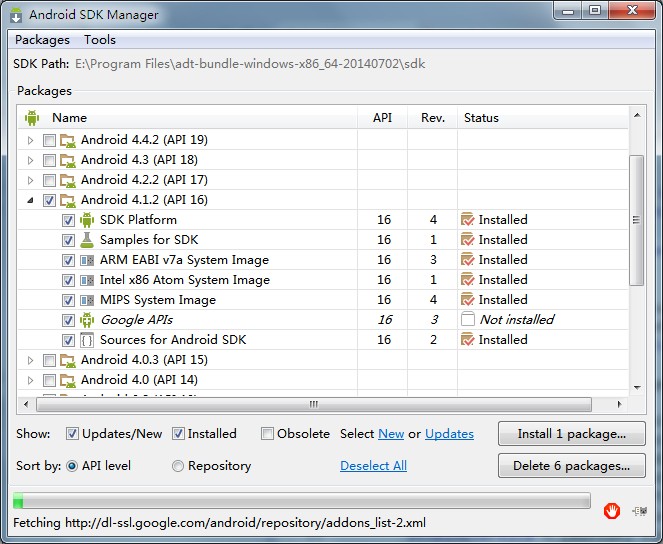Click the folder icon beside Android 4.4.2 (API 19)
Screen dimensions: 663x544
click(x=68, y=140)
